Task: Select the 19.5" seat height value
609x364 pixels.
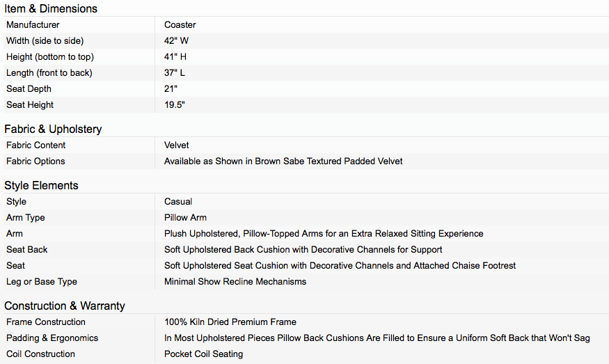Action: [175, 105]
